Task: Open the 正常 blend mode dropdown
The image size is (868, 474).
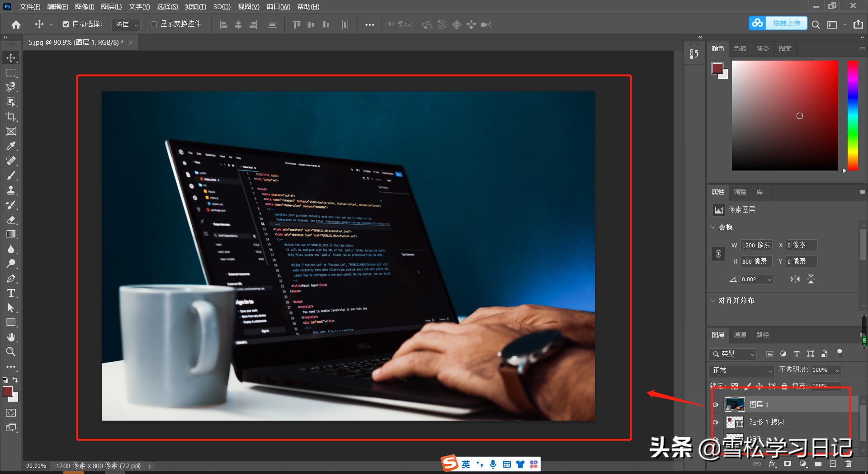Action: coord(742,370)
